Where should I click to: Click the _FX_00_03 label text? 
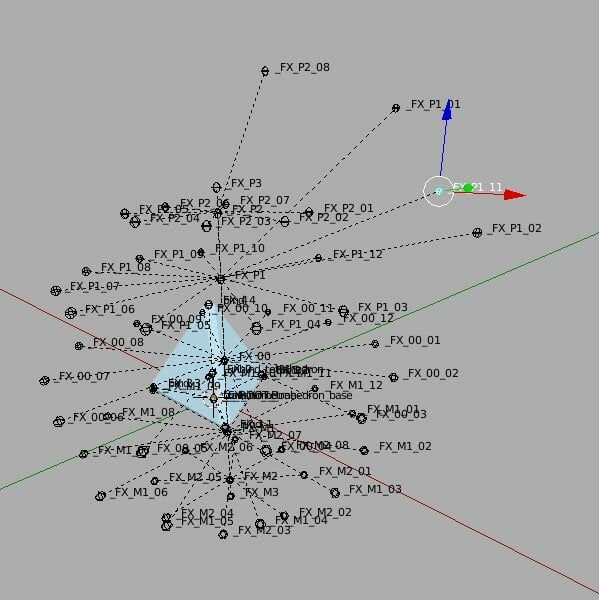(399, 414)
